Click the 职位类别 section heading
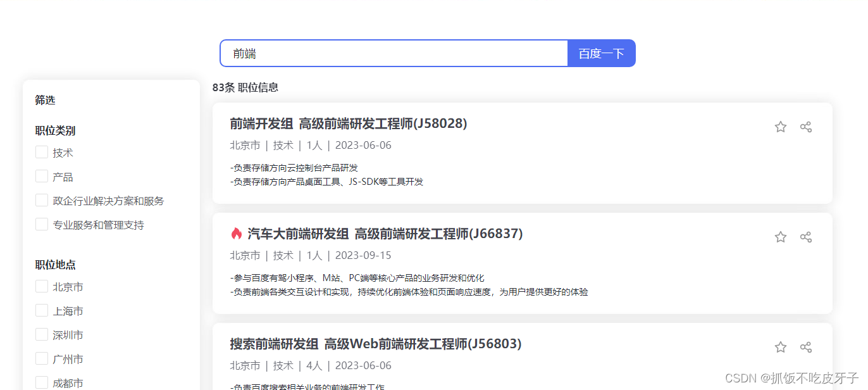This screenshot has width=868, height=390. 56,131
